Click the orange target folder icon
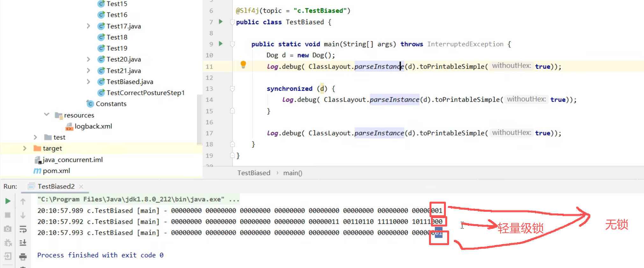The height and width of the screenshot is (268, 644). tap(37, 148)
